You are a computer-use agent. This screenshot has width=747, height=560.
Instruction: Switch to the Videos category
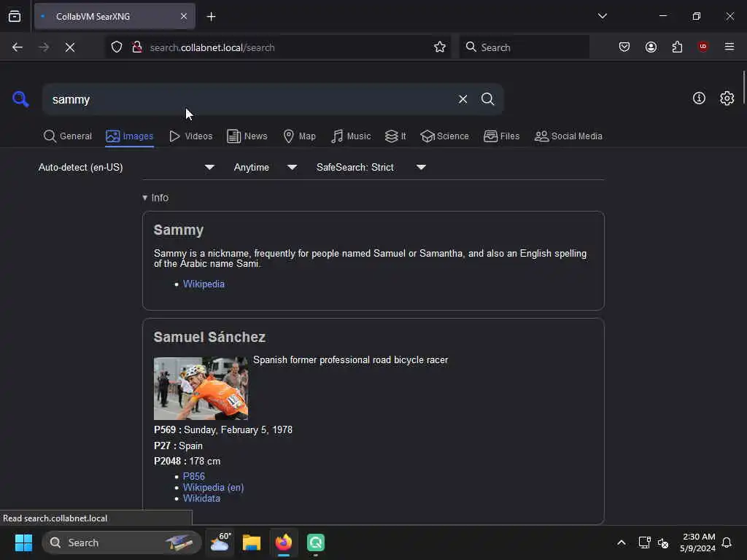pos(191,136)
